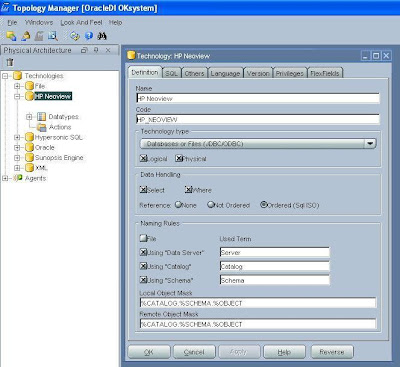This screenshot has height=367, width=400.
Task: Switch to the SQL tab
Action: 171,73
